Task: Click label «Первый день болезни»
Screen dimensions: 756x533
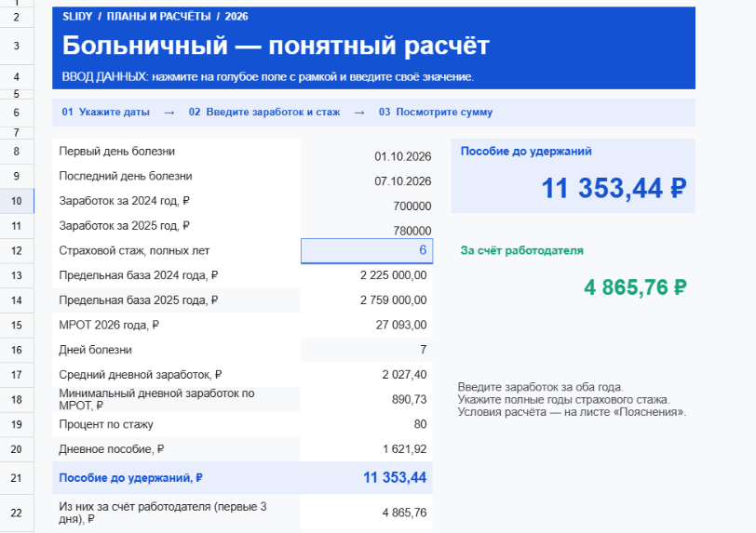Action: click(116, 152)
